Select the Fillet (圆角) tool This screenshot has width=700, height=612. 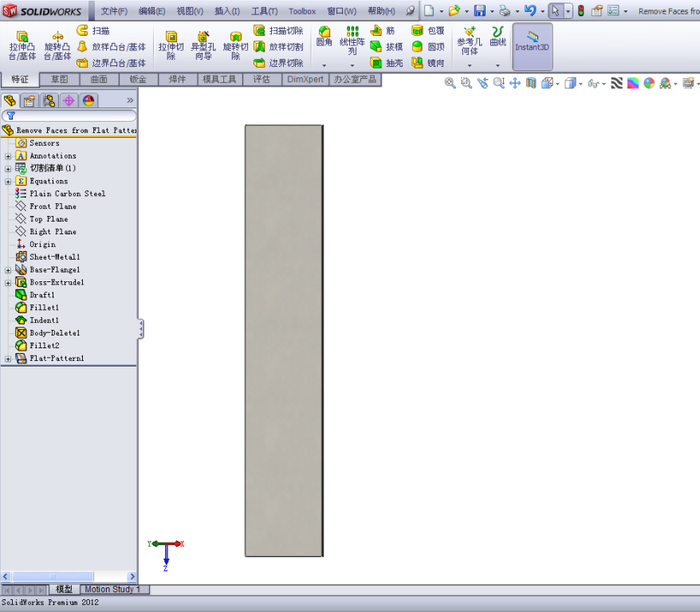324,37
